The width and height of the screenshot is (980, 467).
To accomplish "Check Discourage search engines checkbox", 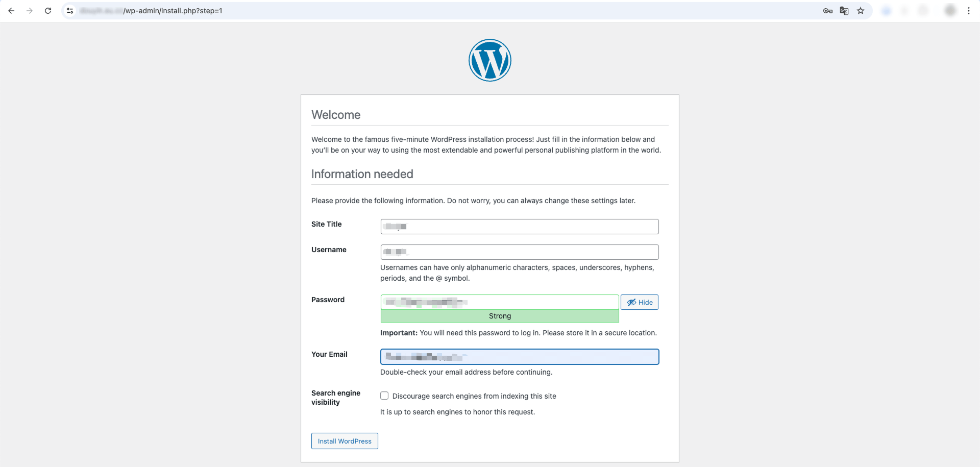I will (384, 396).
